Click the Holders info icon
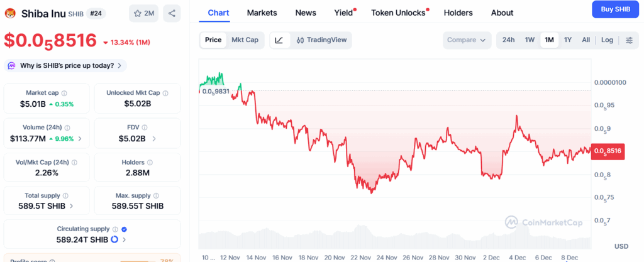 pos(150,162)
